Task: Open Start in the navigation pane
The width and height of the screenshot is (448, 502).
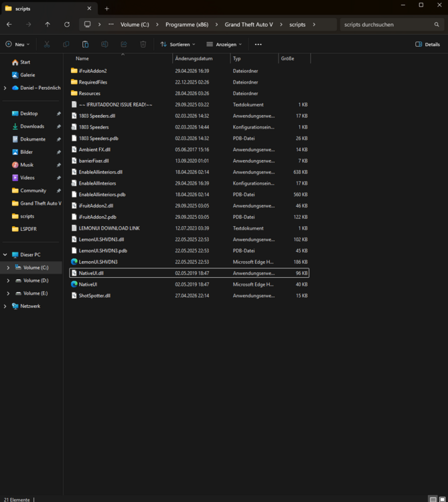Action: click(x=25, y=62)
